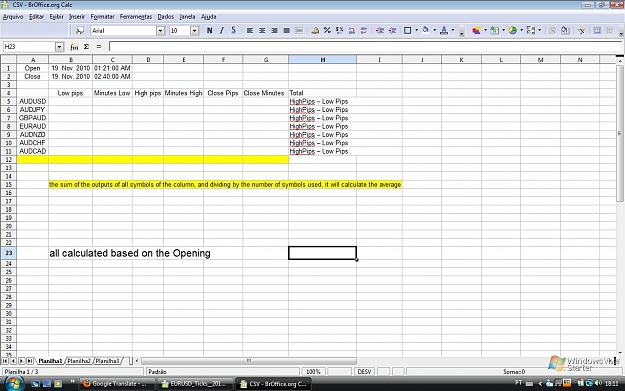Open the font size dropdown

click(x=195, y=31)
